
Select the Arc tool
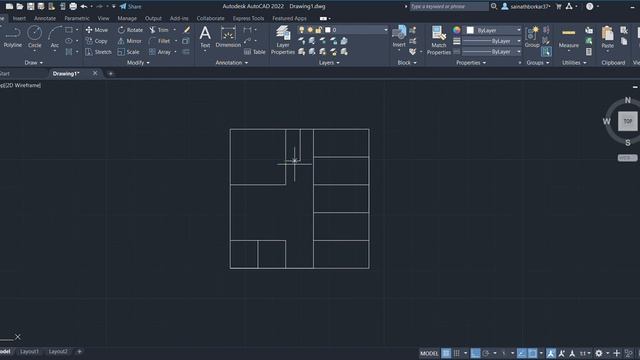(x=55, y=37)
